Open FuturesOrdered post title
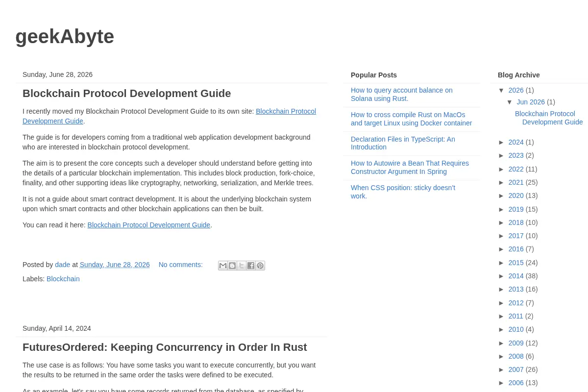The image size is (588, 392). pyautogui.click(x=165, y=347)
